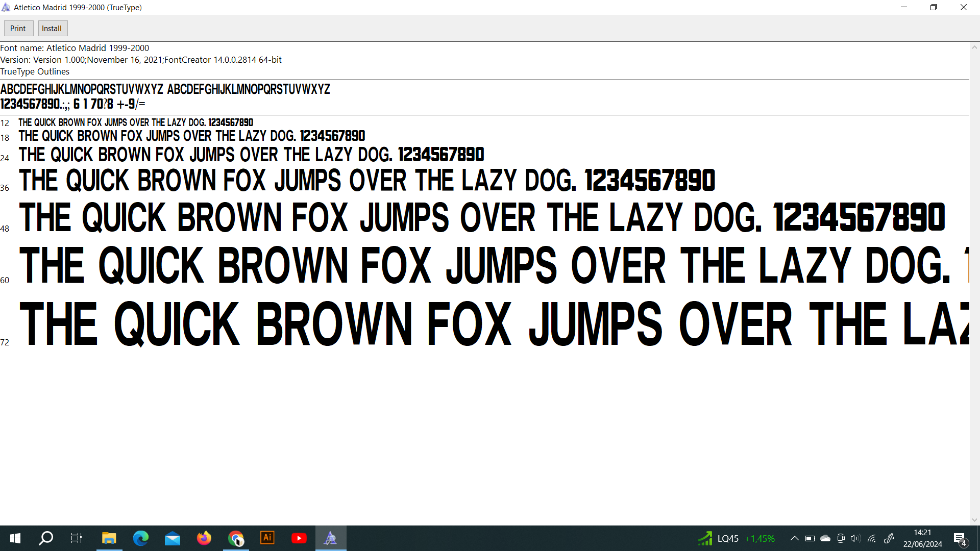Open Wi-Fi network settings in the tray
The height and width of the screenshot is (551, 980).
point(872,538)
